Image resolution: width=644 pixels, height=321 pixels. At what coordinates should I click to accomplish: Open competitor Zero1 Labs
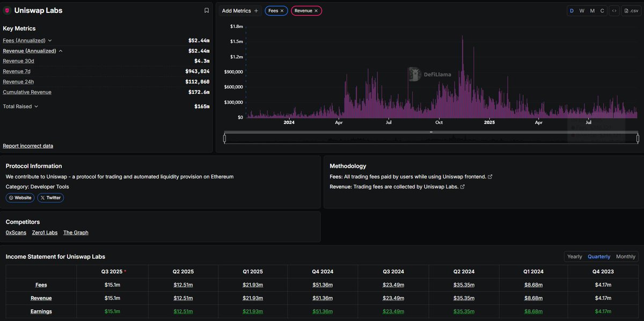pos(45,233)
